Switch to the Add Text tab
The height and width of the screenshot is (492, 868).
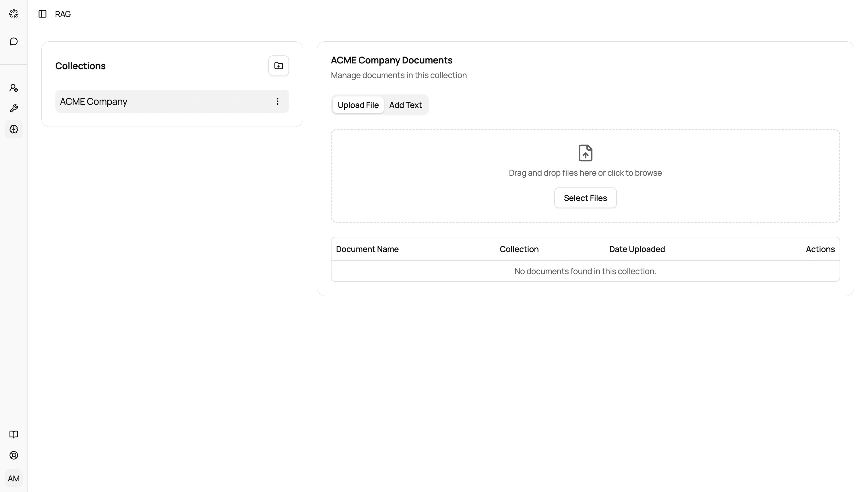click(x=405, y=105)
